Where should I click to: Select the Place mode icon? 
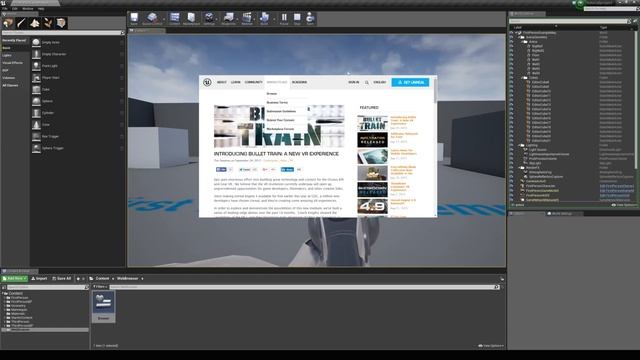8,23
